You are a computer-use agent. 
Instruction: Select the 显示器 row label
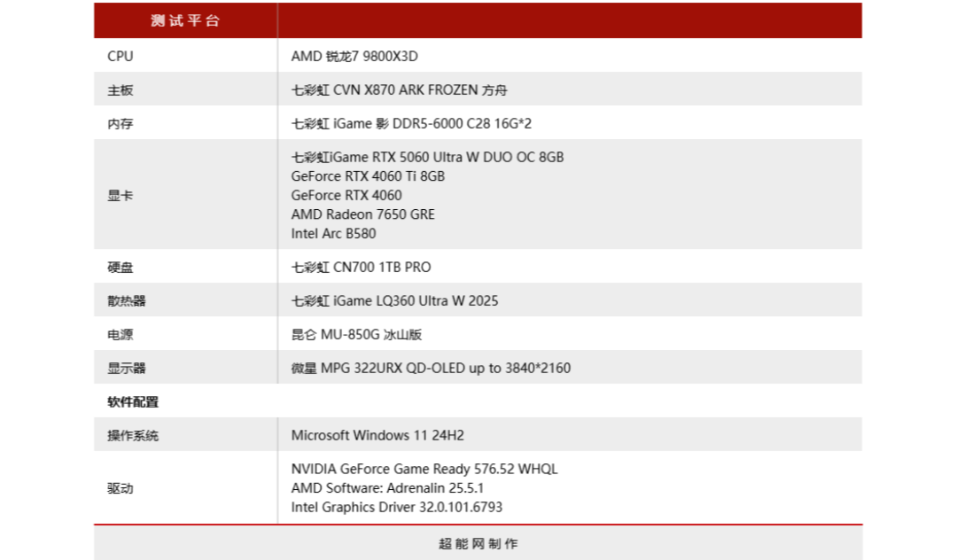coord(127,368)
